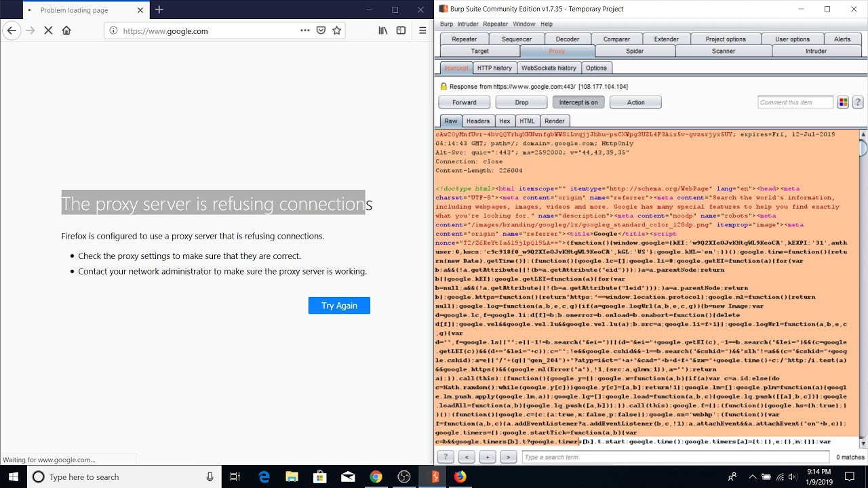Go to Firefox home page icon

[66, 30]
